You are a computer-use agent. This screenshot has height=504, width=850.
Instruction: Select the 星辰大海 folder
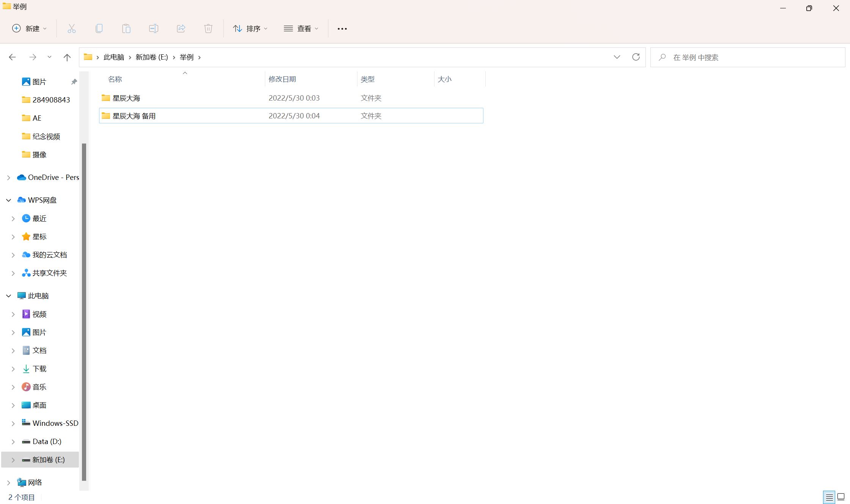(x=291, y=98)
